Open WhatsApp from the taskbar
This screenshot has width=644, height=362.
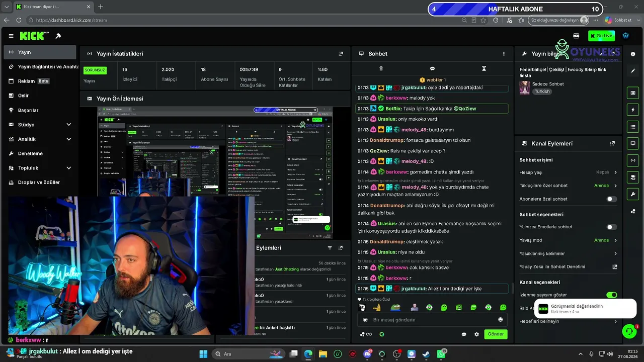click(x=441, y=354)
